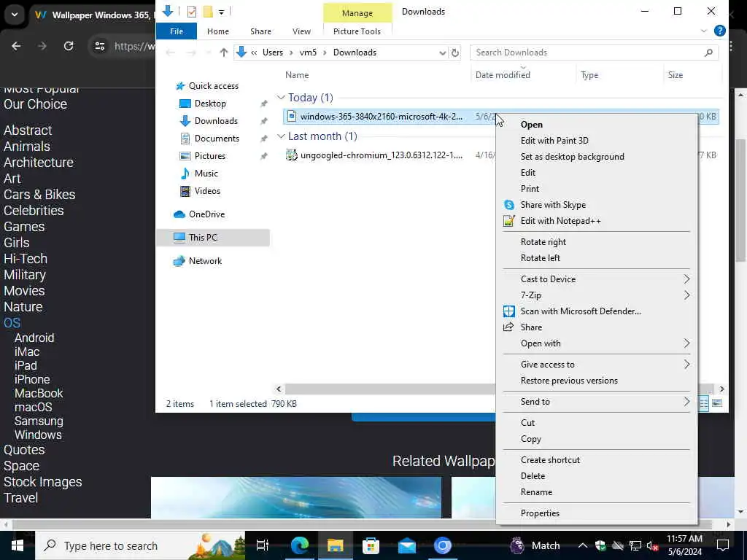
Task: Choose Rename from context menu
Action: (536, 492)
